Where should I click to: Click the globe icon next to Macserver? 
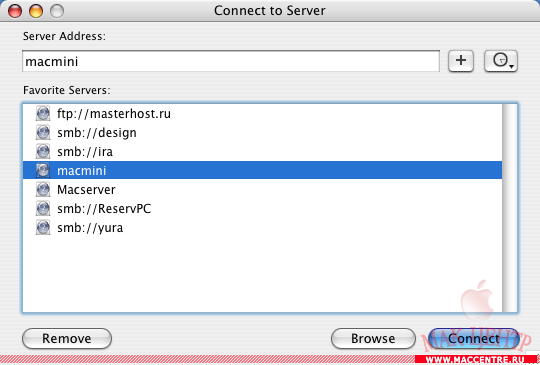coord(43,189)
